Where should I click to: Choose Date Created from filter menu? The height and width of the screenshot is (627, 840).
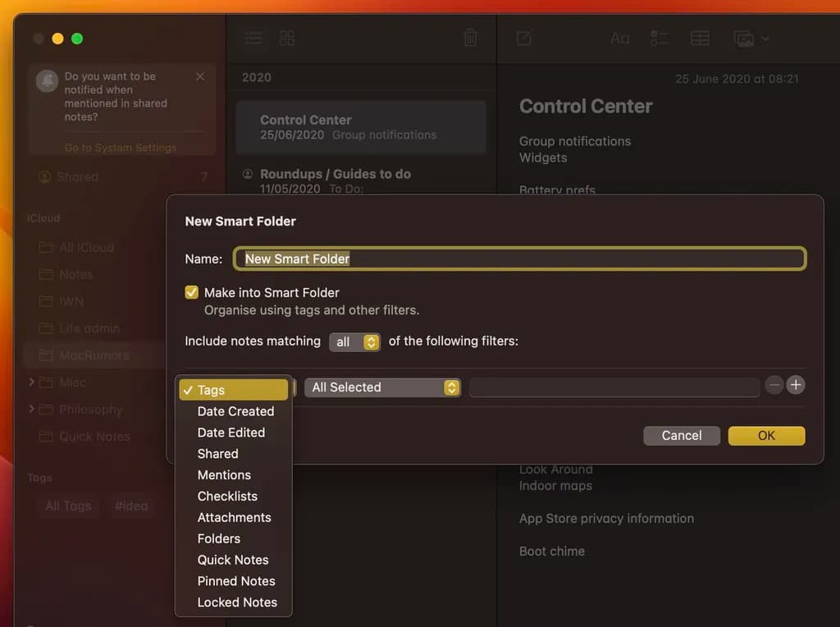click(x=235, y=411)
